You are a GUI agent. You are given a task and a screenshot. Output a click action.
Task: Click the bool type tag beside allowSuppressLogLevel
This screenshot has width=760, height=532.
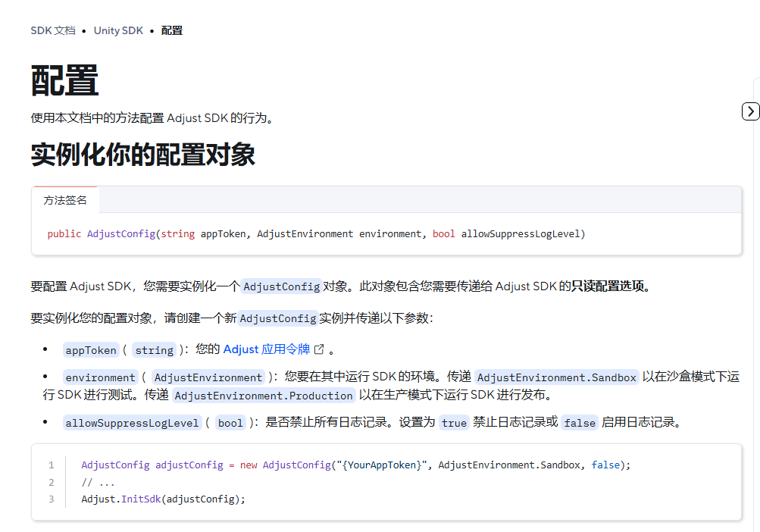(230, 423)
